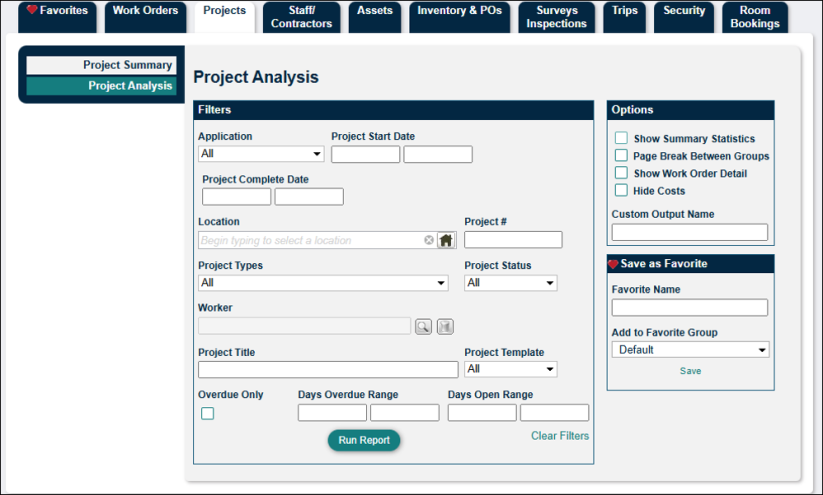Image resolution: width=823 pixels, height=495 pixels.
Task: Clear the location field with the X icon
Action: [429, 240]
